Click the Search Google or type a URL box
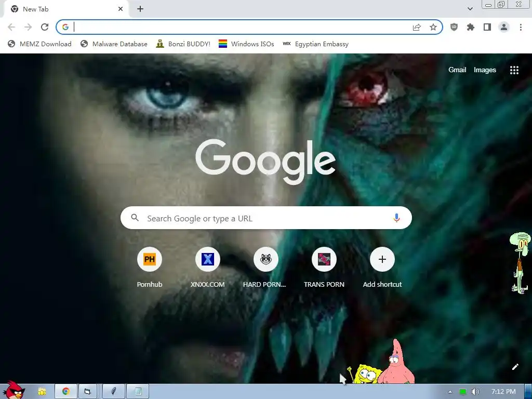This screenshot has height=399, width=532. click(266, 218)
